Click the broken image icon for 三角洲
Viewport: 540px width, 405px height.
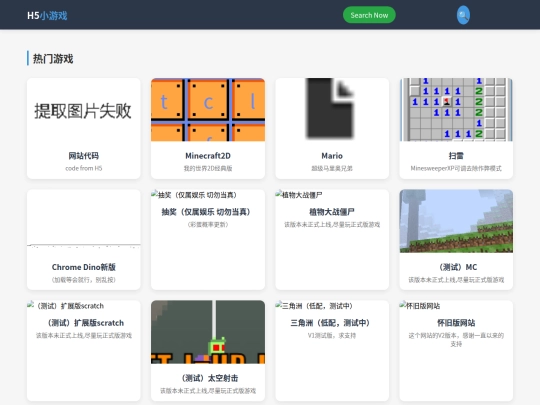coord(279,305)
